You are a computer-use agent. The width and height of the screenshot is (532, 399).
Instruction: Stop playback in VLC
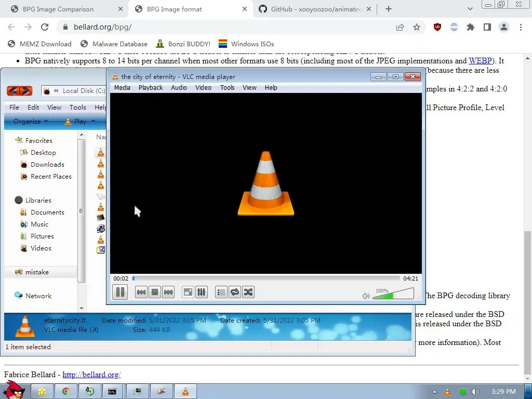click(x=155, y=292)
